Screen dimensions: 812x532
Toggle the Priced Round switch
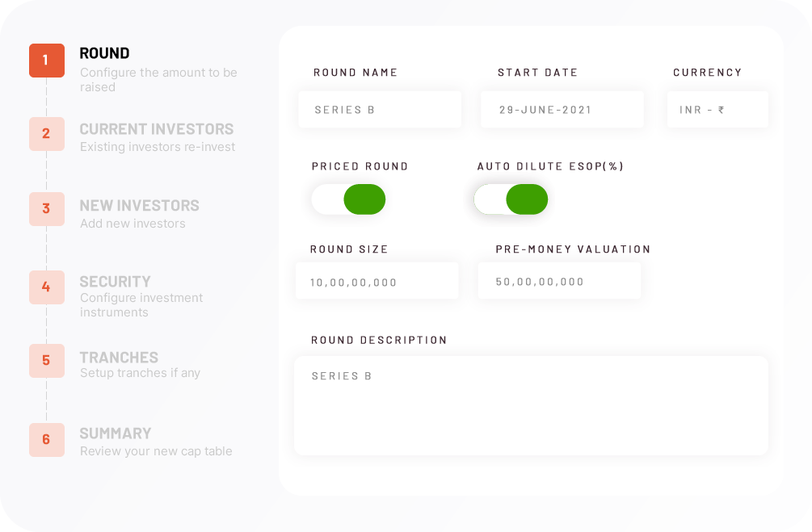coord(348,199)
